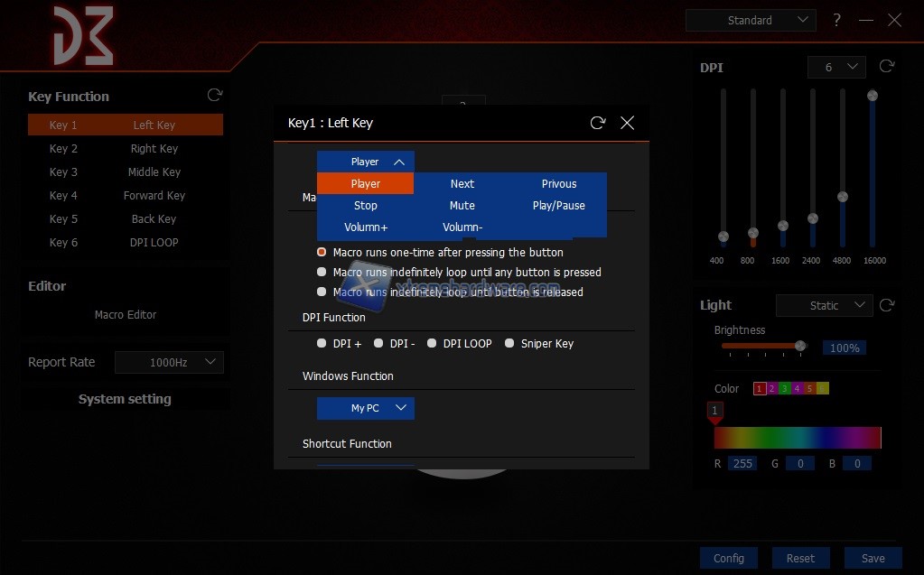Click the Brightness slider handle
924x575 pixels.
tap(799, 346)
